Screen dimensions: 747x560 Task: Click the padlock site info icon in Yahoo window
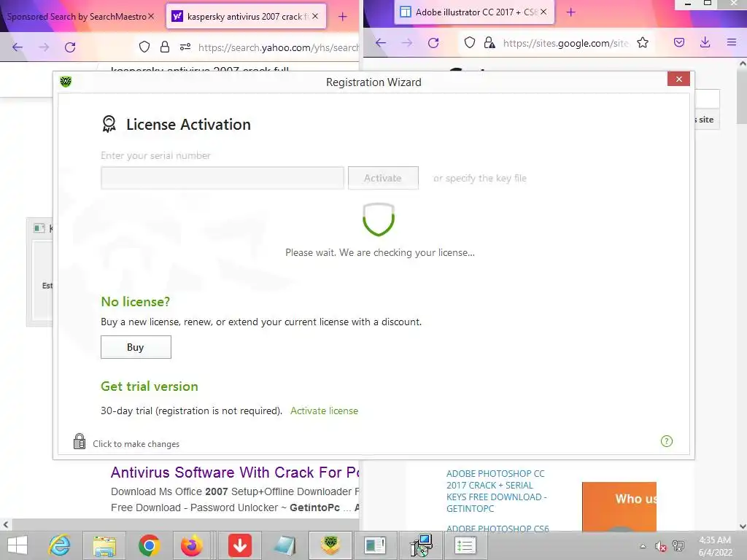coord(165,47)
